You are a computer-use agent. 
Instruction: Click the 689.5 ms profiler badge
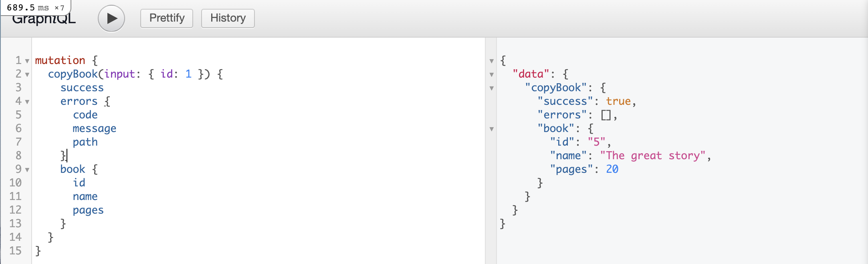pos(35,8)
